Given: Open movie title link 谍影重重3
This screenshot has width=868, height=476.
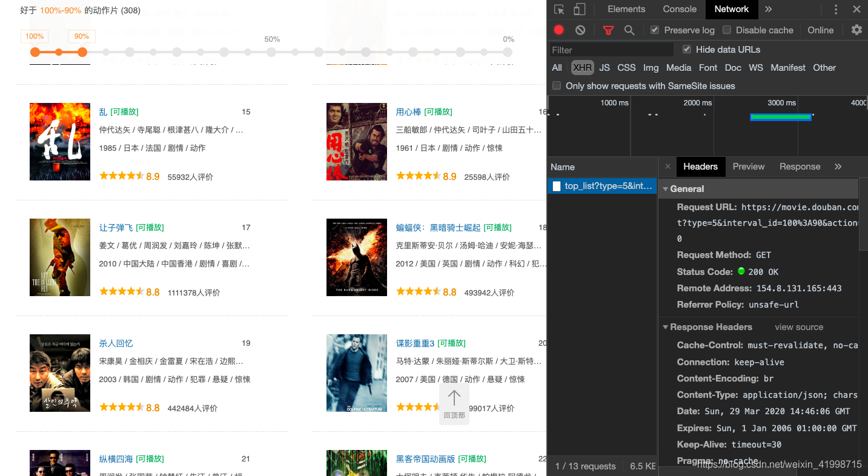Looking at the screenshot, I should pyautogui.click(x=416, y=343).
